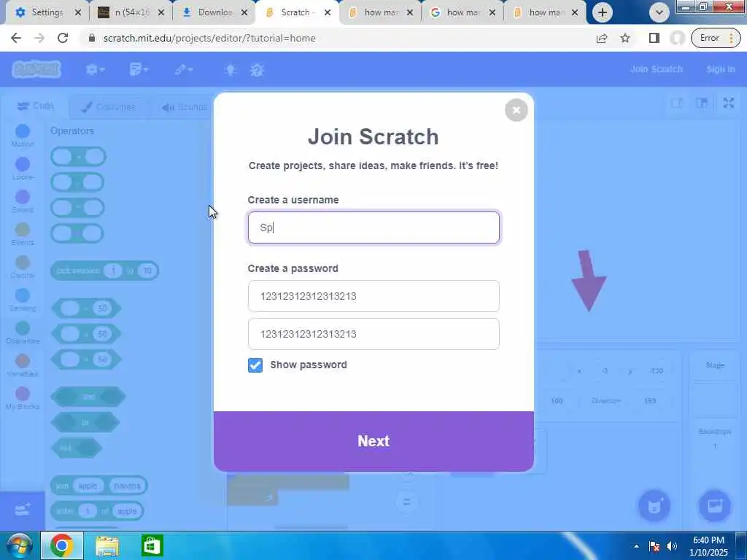The width and height of the screenshot is (747, 560).
Task: Open the tab search dropdown
Action: coord(659,12)
